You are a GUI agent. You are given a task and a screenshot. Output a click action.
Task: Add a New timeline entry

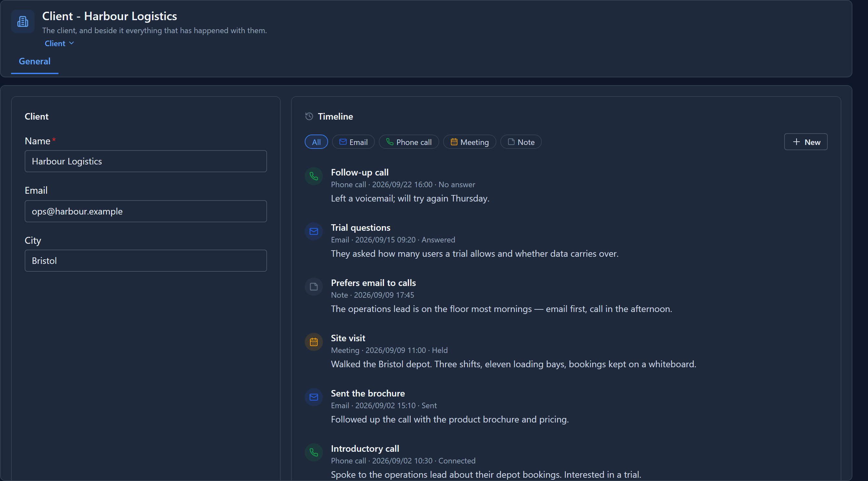point(806,142)
